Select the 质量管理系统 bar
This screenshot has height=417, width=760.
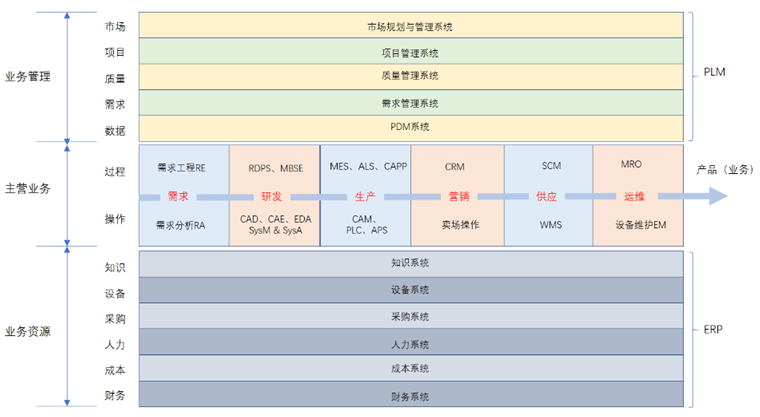coord(410,76)
